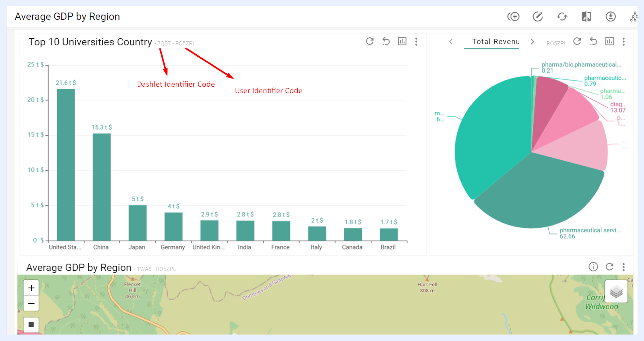Image resolution: width=644 pixels, height=341 pixels.
Task: Click the add dashlet plus icon
Action: [x=513, y=17]
